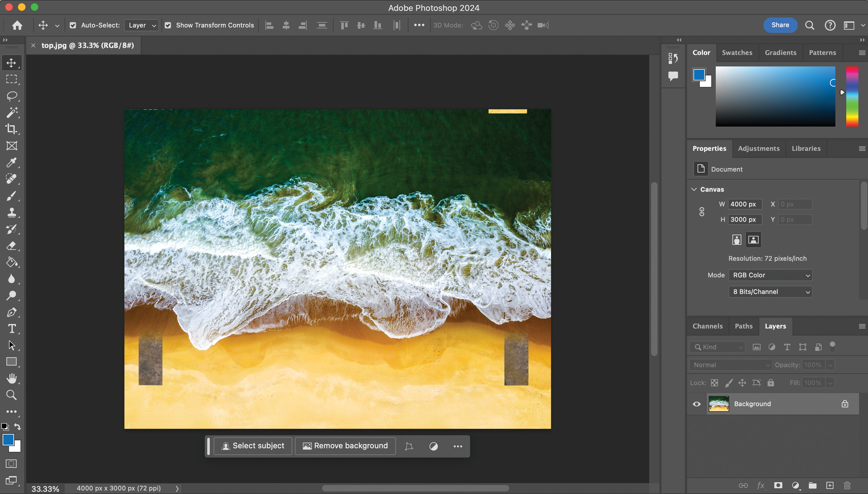Screen dimensions: 868x494
Task: Toggle Auto-Select checkbox
Action: pyautogui.click(x=73, y=25)
